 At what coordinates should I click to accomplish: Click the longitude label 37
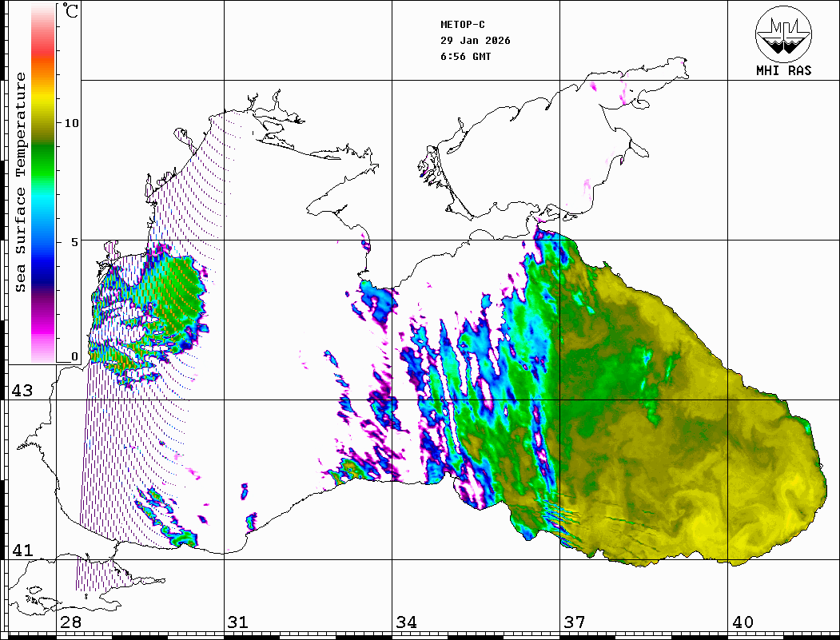(x=574, y=622)
